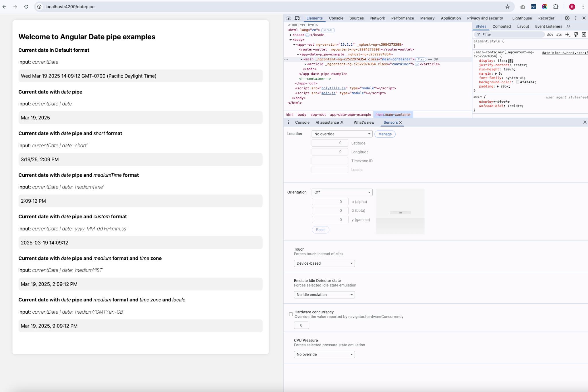This screenshot has height=392, width=588.
Task: Click the Manage location button
Action: pos(385,134)
